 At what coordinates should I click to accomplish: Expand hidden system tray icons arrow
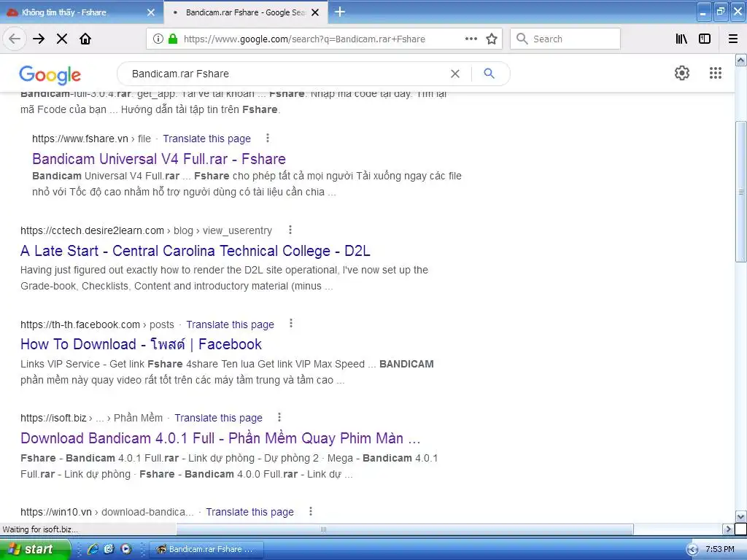point(692,550)
